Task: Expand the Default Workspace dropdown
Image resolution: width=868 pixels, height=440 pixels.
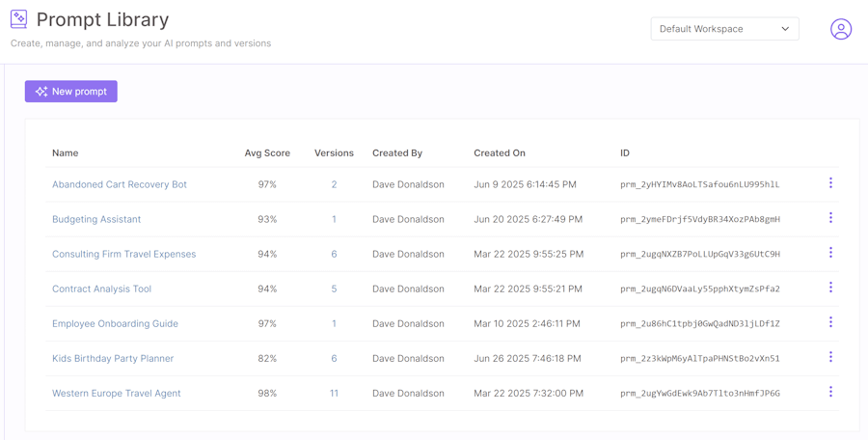Action: tap(724, 29)
